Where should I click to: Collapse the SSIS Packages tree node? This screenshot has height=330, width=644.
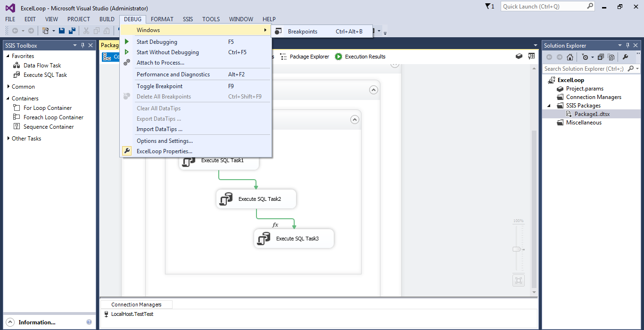549,106
